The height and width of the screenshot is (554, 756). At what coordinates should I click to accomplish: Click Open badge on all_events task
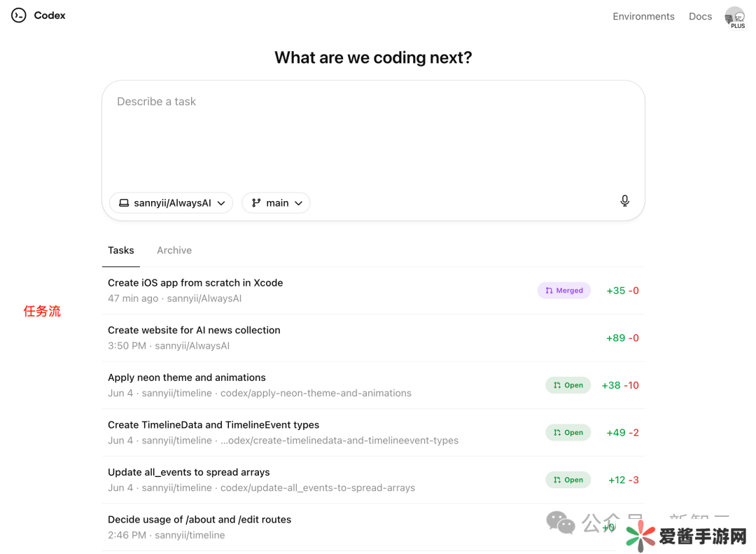pos(568,480)
